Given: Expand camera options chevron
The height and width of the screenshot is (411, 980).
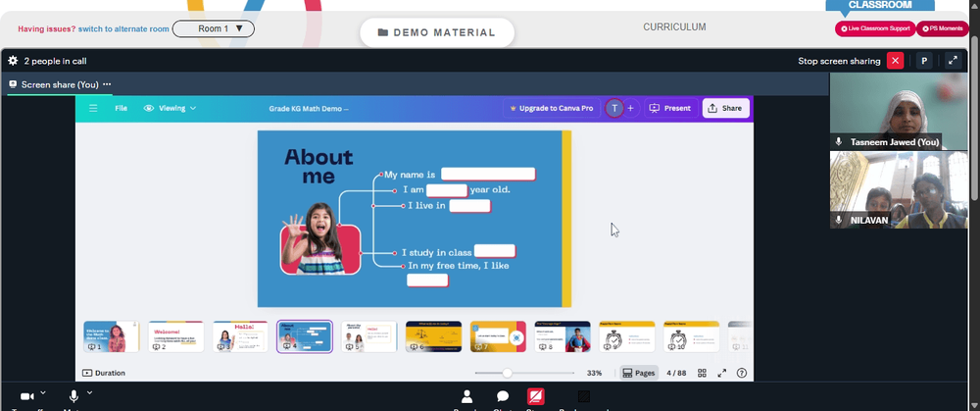Looking at the screenshot, I should pos(42,393).
